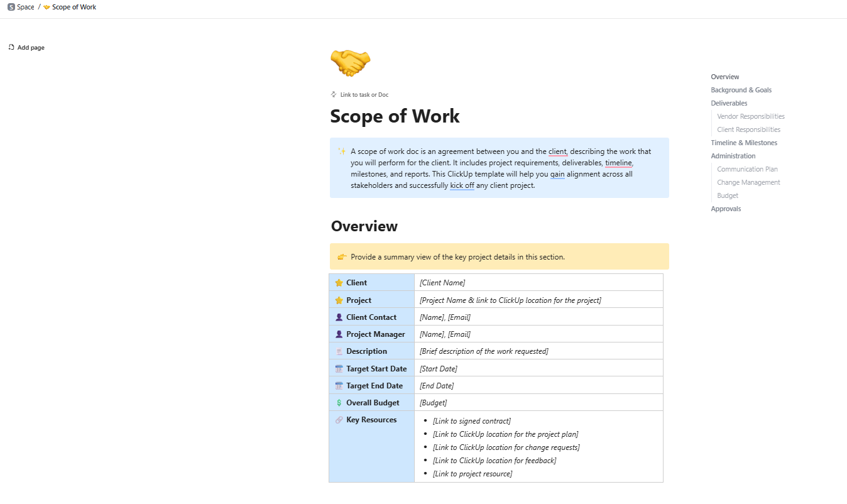847x504 pixels.
Task: Open the 'client' link in the intro text
Action: (x=557, y=151)
